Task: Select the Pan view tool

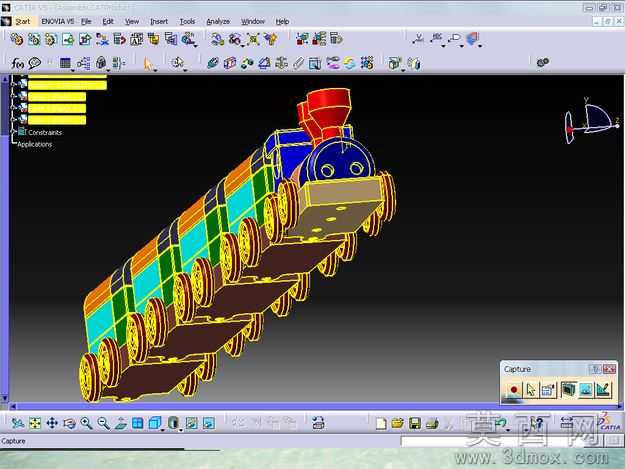Action: click(52, 423)
